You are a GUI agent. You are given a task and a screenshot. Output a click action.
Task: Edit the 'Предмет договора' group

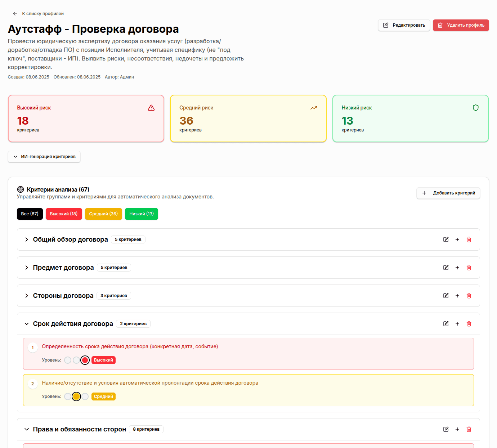[446, 268]
